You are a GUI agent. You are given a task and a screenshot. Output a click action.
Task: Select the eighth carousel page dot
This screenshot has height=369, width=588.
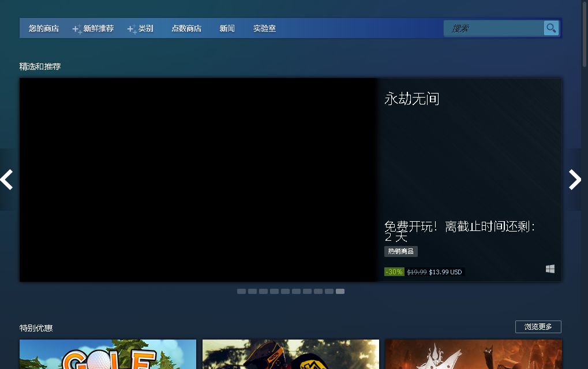click(x=318, y=291)
